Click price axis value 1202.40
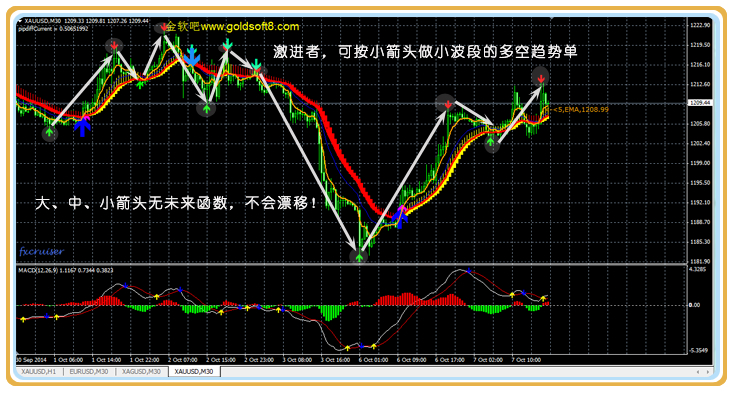The image size is (735, 393). point(700,144)
